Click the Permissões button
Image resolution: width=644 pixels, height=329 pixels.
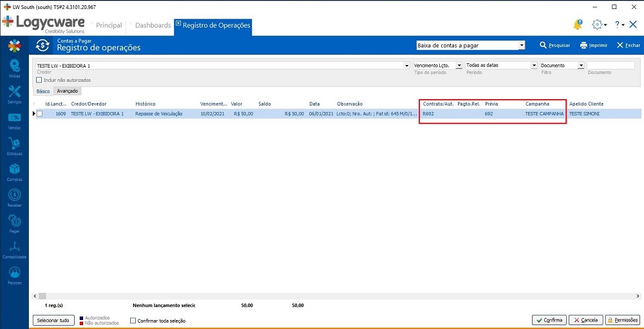tap(622, 320)
